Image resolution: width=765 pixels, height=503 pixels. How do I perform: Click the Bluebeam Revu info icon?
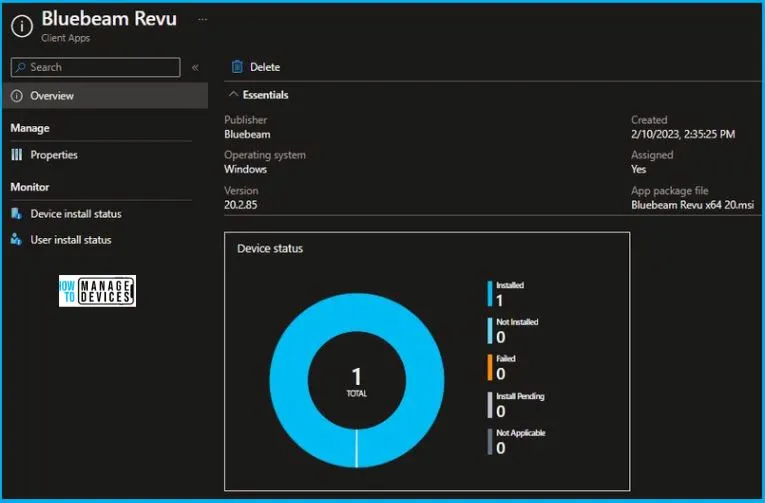click(x=22, y=26)
